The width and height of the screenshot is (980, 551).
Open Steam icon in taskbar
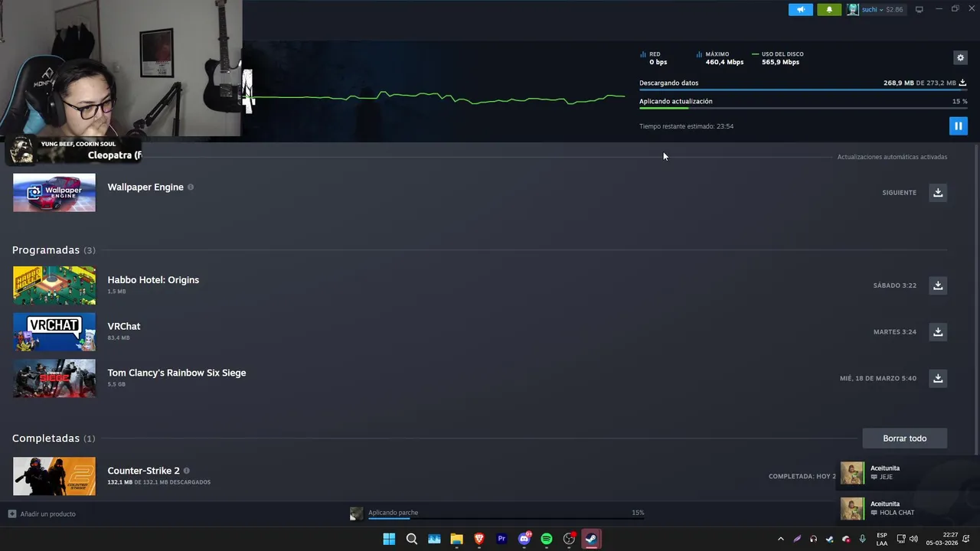coord(591,539)
